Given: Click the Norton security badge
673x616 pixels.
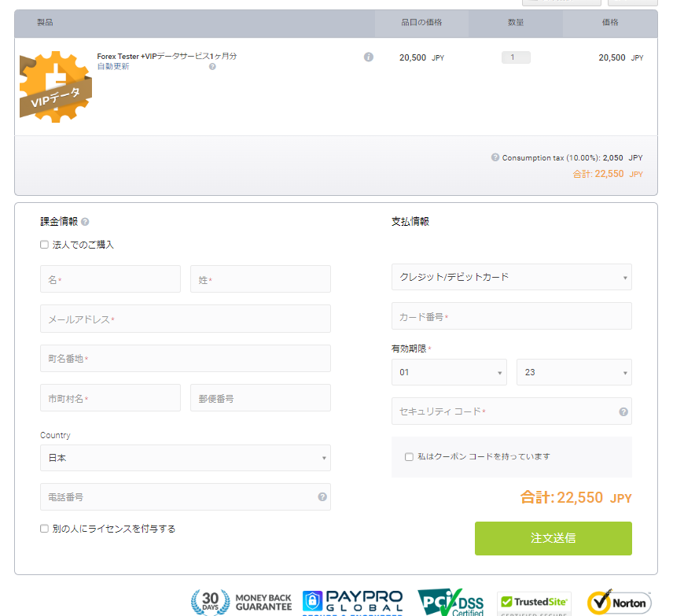Looking at the screenshot, I should click(x=619, y=603).
